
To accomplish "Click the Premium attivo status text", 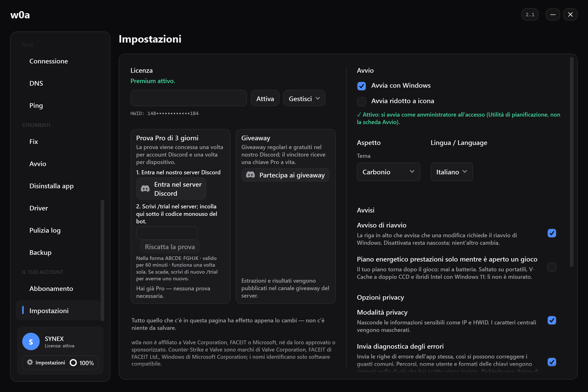I will [153, 81].
